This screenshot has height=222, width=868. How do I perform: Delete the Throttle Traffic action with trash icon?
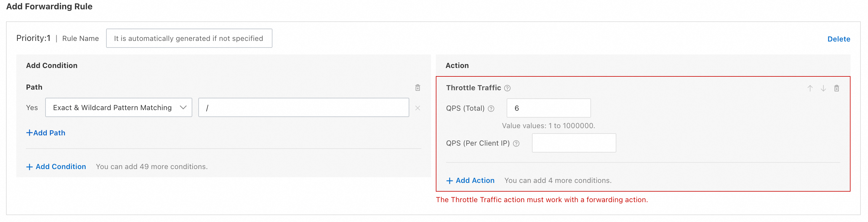tap(836, 88)
